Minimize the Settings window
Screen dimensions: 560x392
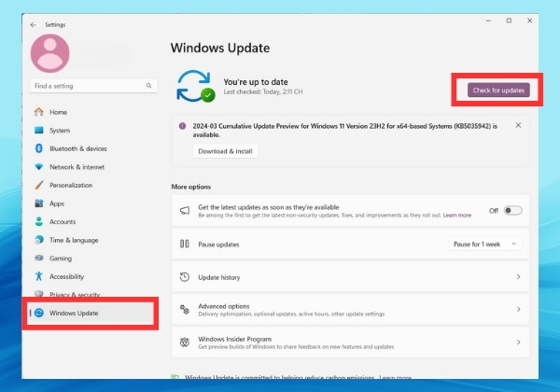tap(488, 21)
